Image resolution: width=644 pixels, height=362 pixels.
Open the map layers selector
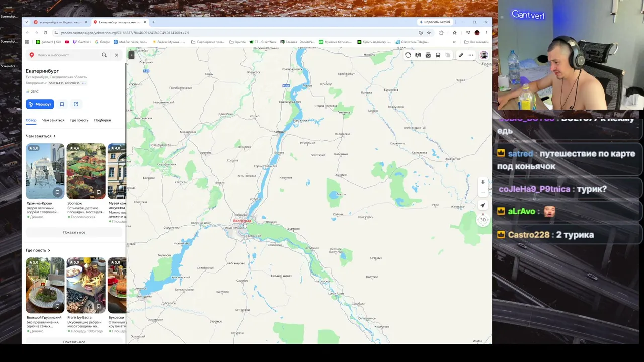pos(448,55)
